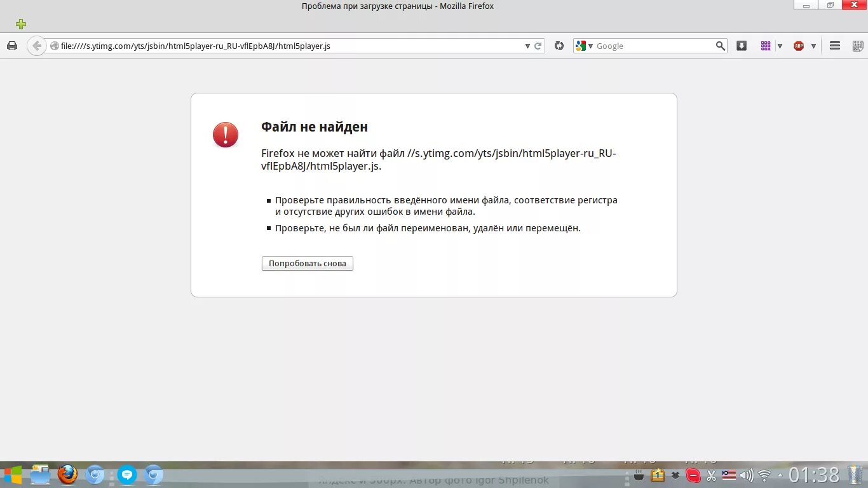
Task: Open the Wi-Fi network tray icon
Action: [765, 475]
